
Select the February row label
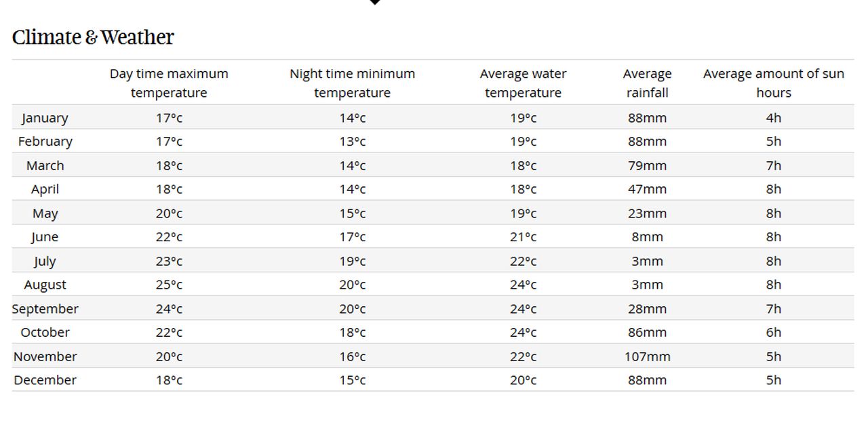(45, 142)
